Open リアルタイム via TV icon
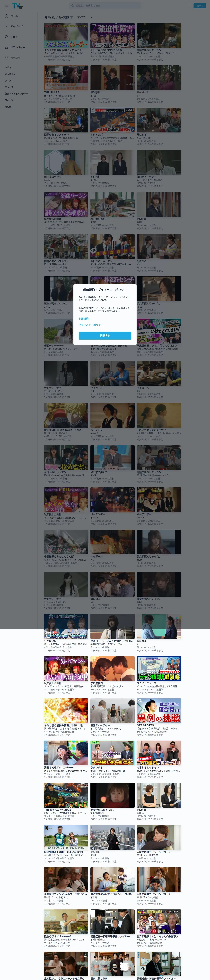The width and height of the screenshot is (210, 980). pyautogui.click(x=7, y=47)
